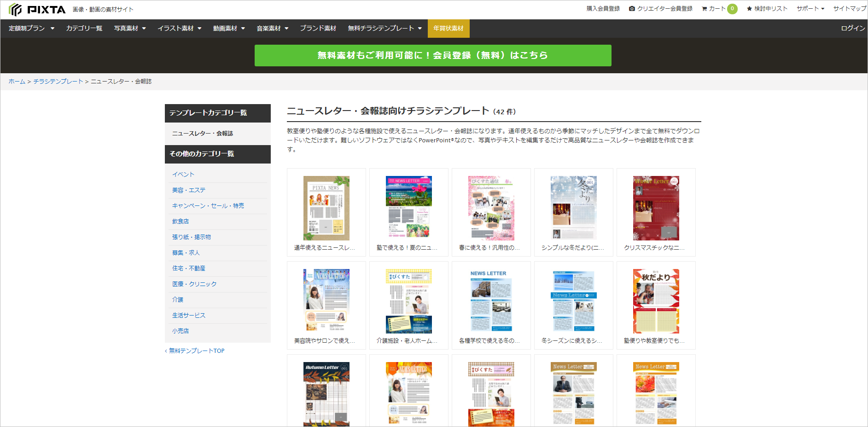This screenshot has height=427, width=868.
Task: Click the green free member registration banner
Action: [432, 55]
